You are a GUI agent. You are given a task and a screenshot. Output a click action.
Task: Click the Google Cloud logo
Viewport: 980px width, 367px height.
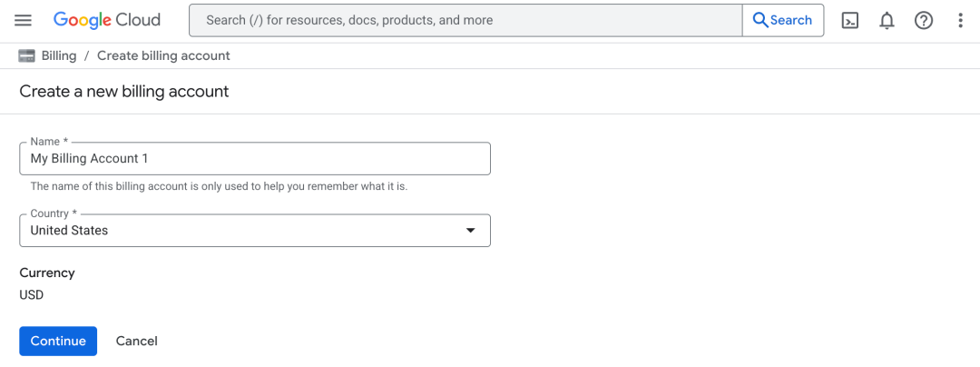tap(107, 20)
